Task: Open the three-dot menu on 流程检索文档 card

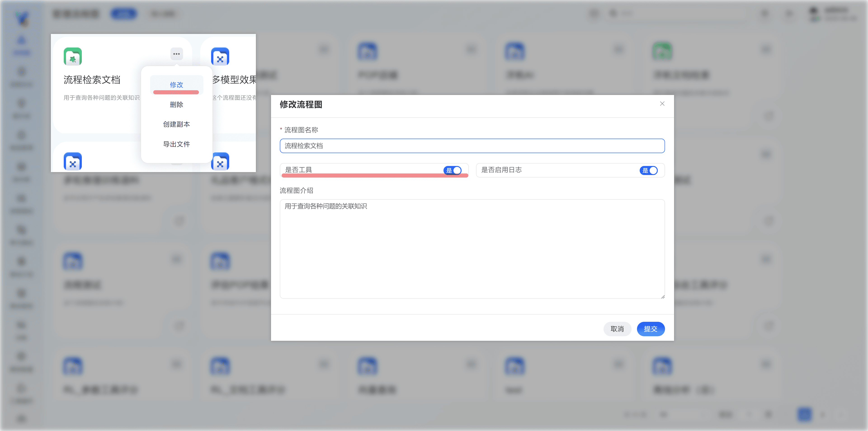Action: (x=176, y=54)
